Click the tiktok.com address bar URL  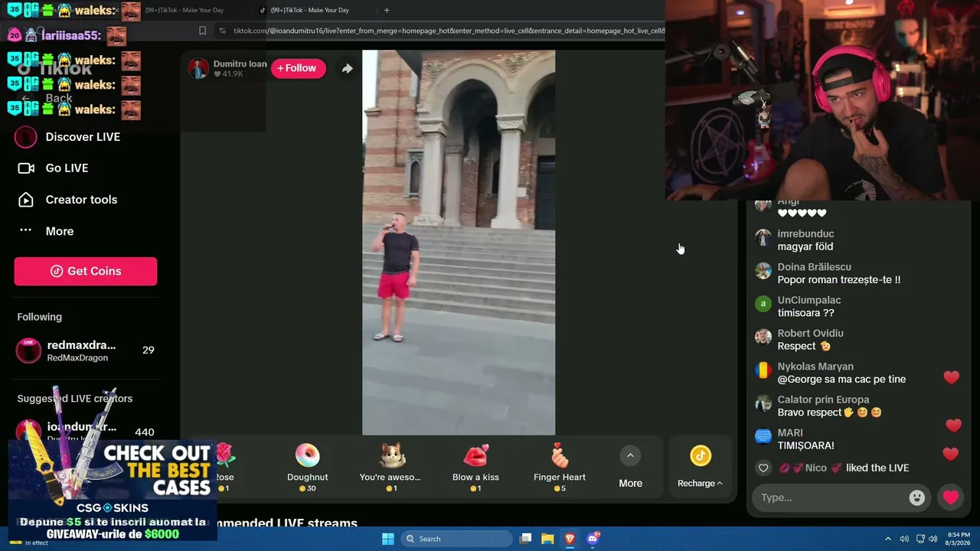click(x=449, y=31)
